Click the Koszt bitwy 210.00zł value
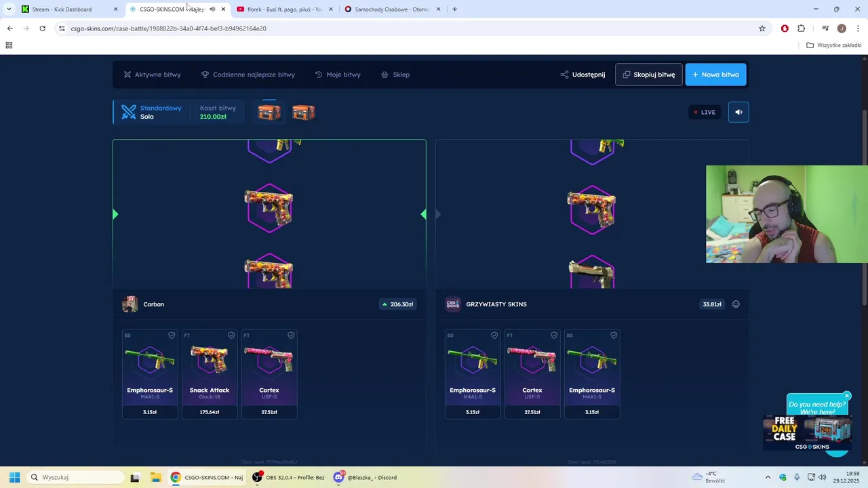This screenshot has height=488, width=868. (213, 117)
